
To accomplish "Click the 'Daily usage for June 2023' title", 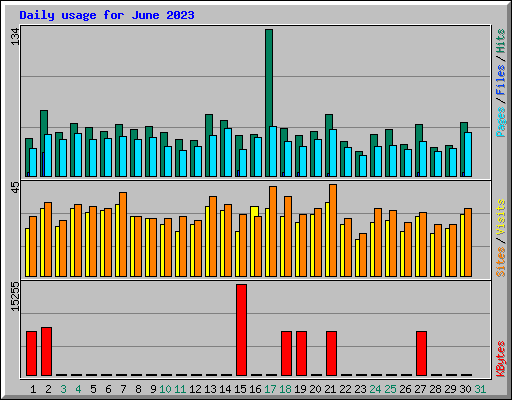I will pyautogui.click(x=107, y=15).
